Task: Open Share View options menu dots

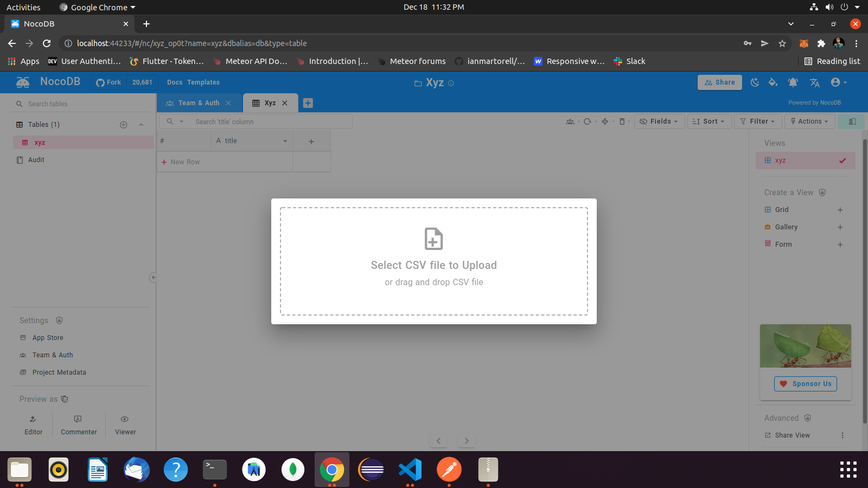Action: click(843, 435)
